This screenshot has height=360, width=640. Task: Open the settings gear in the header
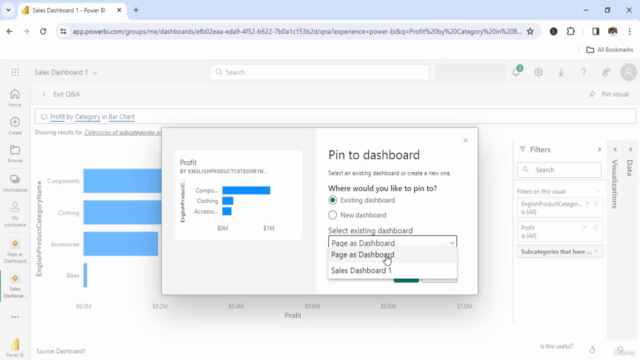[x=539, y=72]
